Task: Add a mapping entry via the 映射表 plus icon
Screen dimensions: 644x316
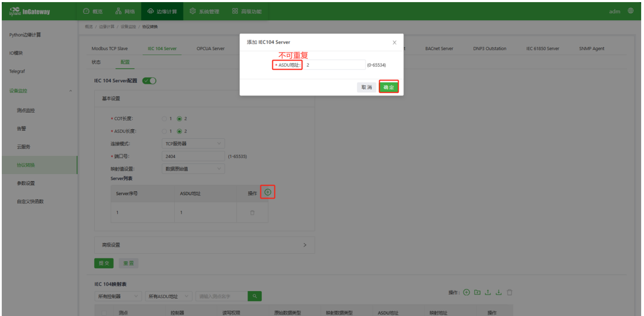Action: pyautogui.click(x=466, y=292)
